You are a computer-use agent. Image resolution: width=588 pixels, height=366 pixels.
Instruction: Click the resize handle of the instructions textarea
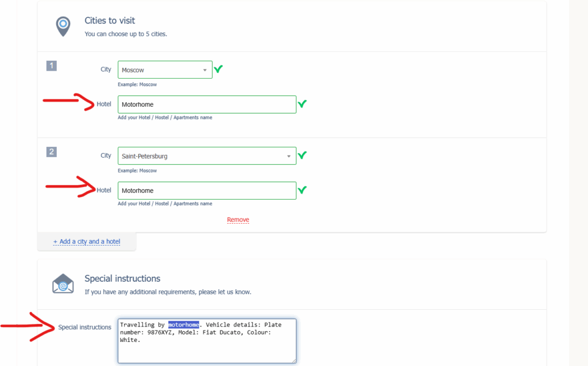click(x=294, y=361)
